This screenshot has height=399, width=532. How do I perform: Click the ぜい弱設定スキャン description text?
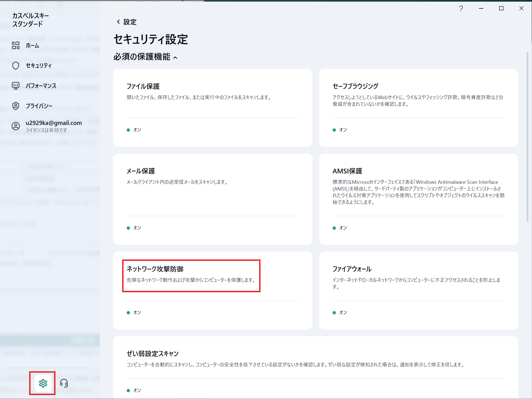296,365
